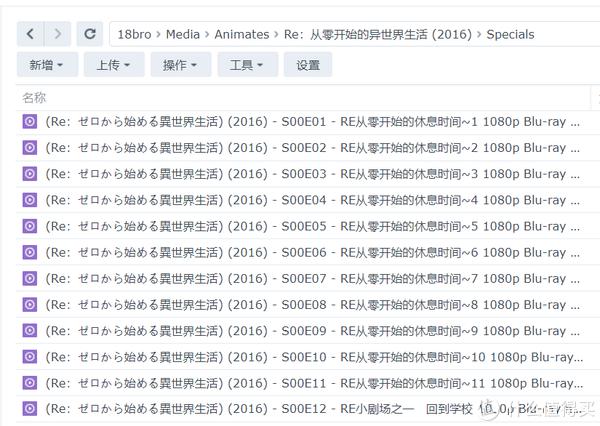Viewport: 600px width, 426px height.
Task: Refresh the folder listing
Action: point(90,34)
